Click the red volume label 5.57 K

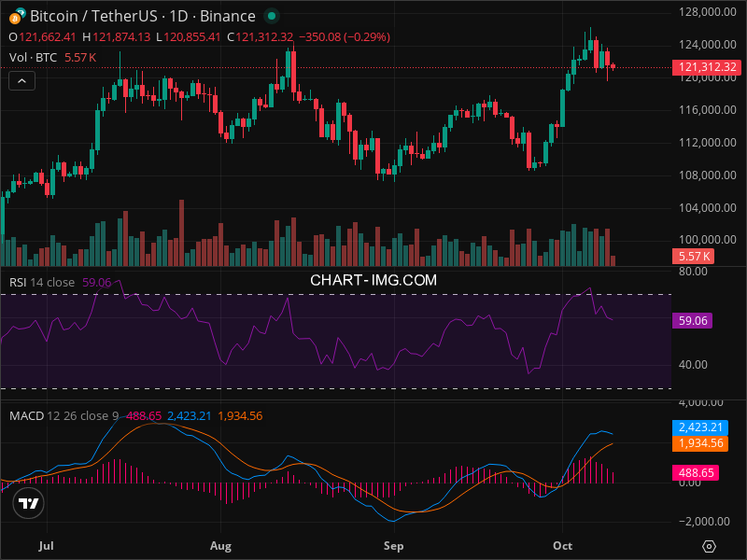693,256
